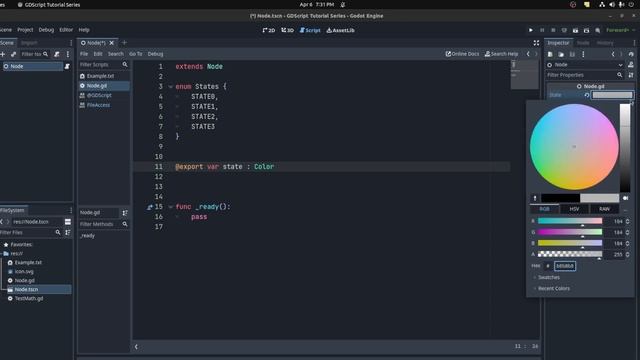This screenshot has height=360, width=640.
Task: Open file sort options in FileSystem dock
Action: pyautogui.click(x=68, y=232)
